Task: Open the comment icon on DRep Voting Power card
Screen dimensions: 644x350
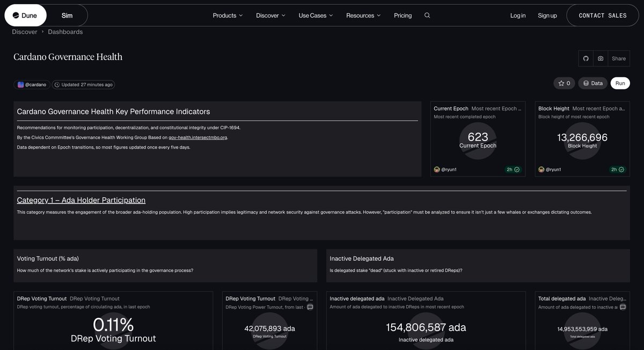Action: point(310,307)
